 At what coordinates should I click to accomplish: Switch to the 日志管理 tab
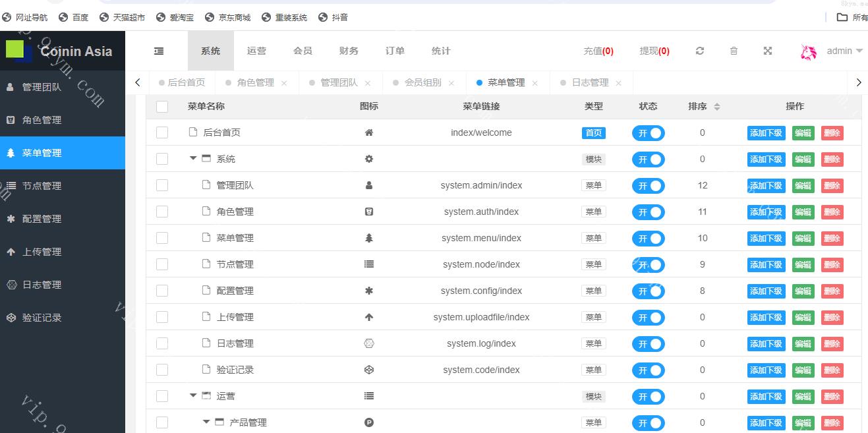click(589, 82)
